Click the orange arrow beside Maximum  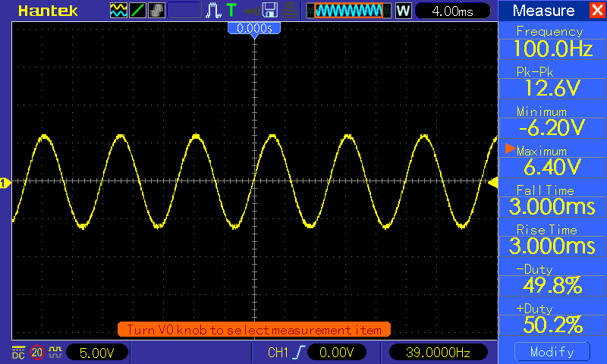(x=510, y=149)
